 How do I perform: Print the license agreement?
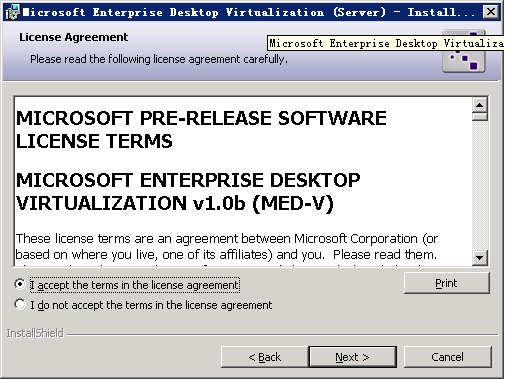point(446,283)
